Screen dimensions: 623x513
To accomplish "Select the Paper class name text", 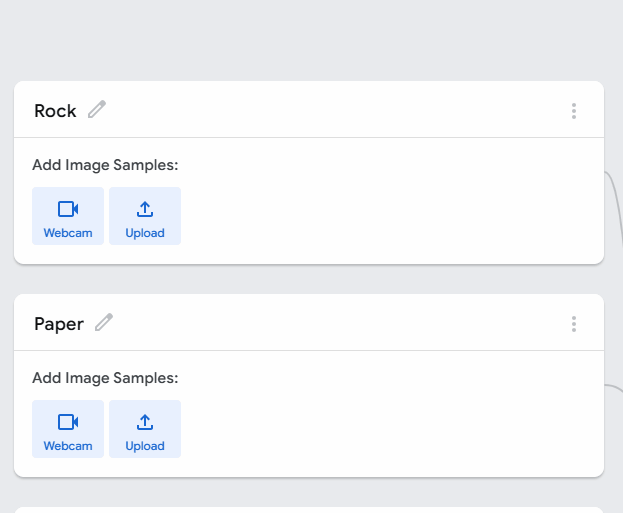I will (59, 324).
